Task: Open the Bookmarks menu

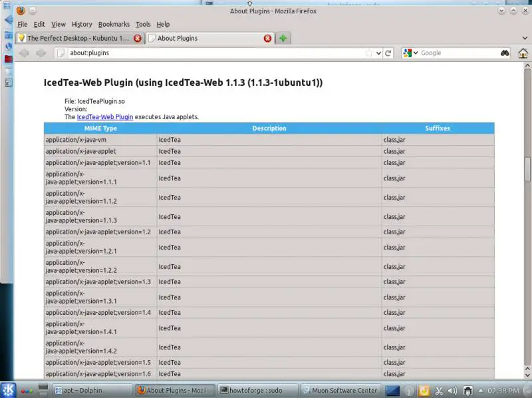Action: click(x=114, y=25)
